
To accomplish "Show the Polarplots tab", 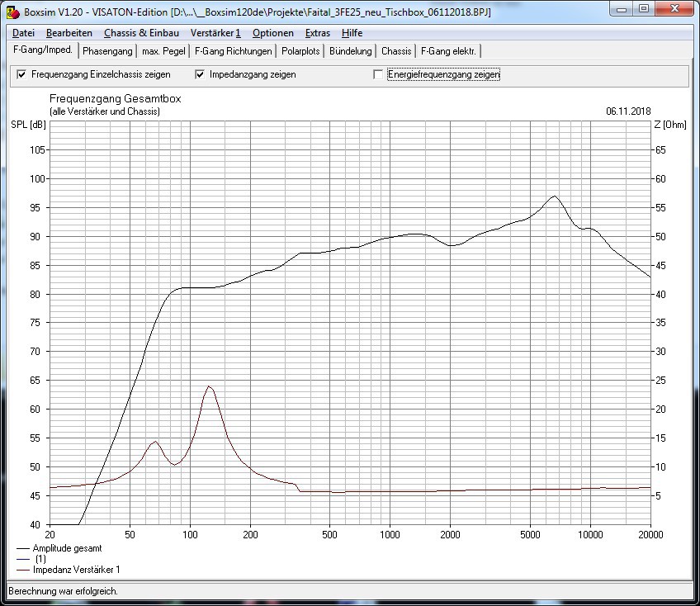I will [x=300, y=51].
